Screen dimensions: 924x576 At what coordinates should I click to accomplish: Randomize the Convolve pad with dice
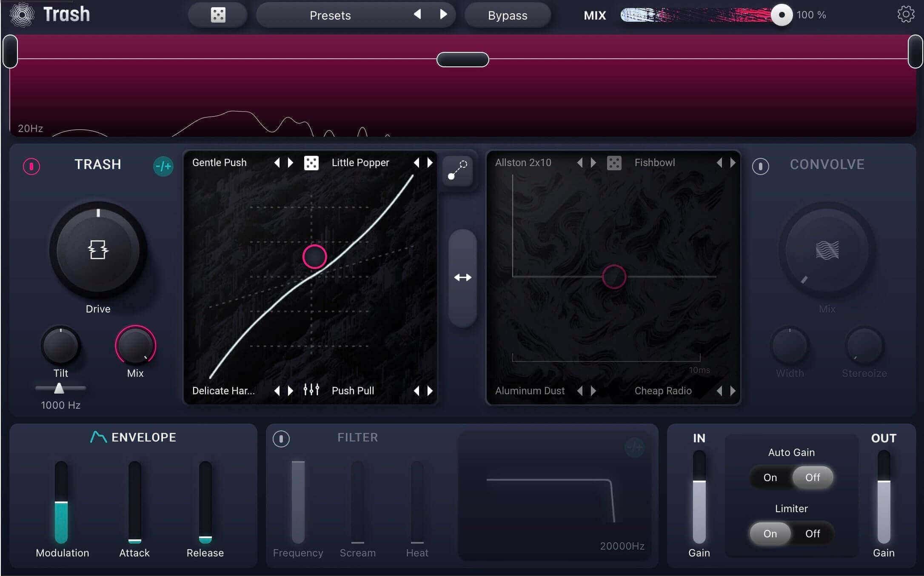614,163
